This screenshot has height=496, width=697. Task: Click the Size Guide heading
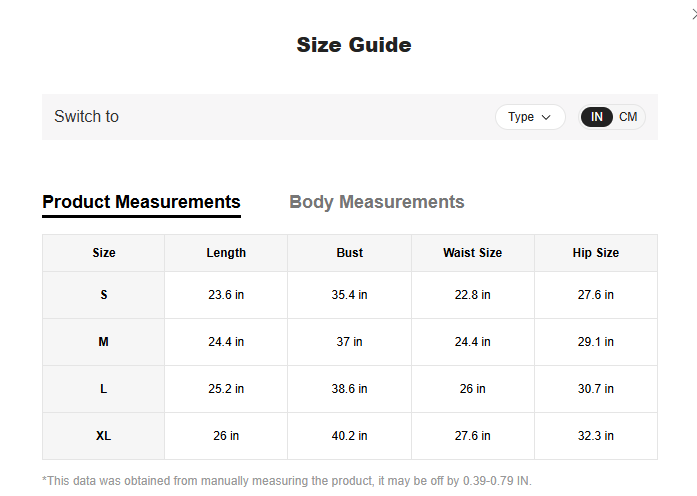coord(354,45)
